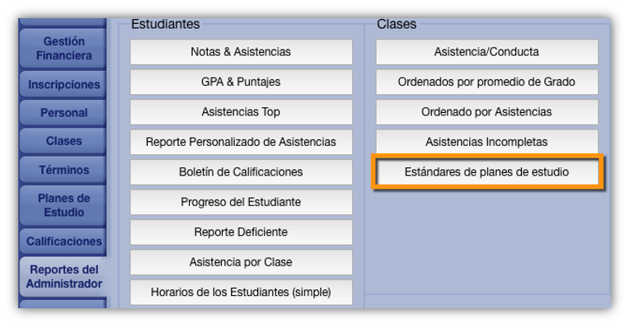Image resolution: width=644 pixels, height=333 pixels.
Task: Run the Asistencias Top report
Action: click(x=241, y=112)
